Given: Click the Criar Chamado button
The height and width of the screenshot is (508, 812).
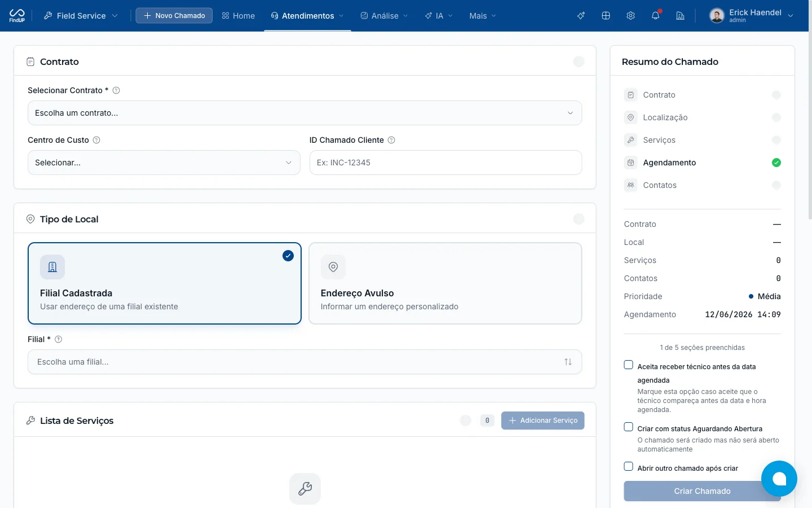Looking at the screenshot, I should pos(702,491).
